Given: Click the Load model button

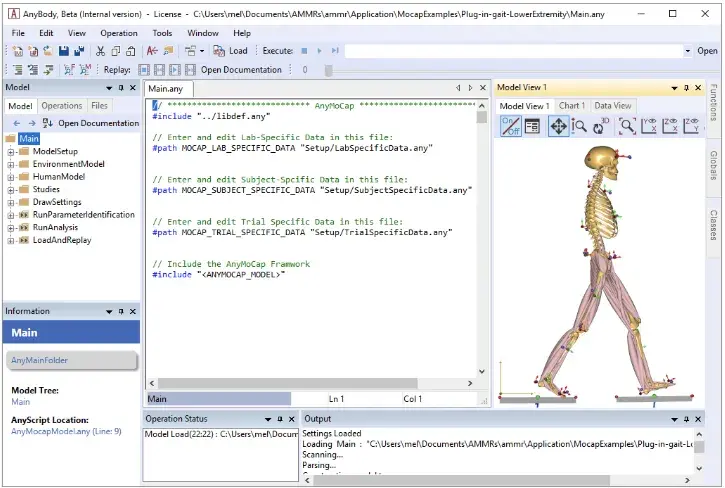Looking at the screenshot, I should (230, 50).
